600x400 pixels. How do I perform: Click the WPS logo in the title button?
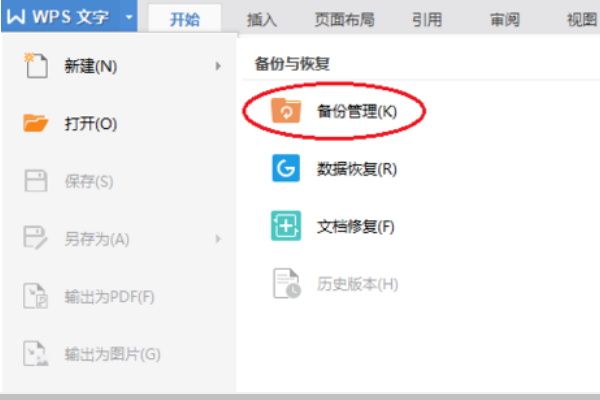(16, 17)
